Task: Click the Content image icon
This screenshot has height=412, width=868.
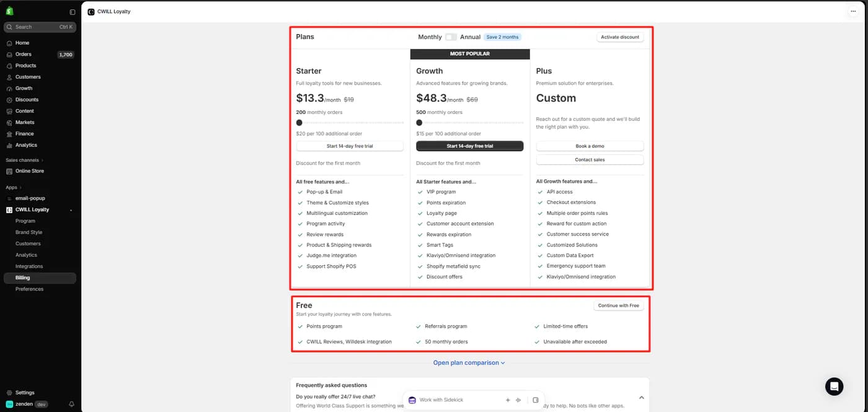Action: [x=9, y=111]
